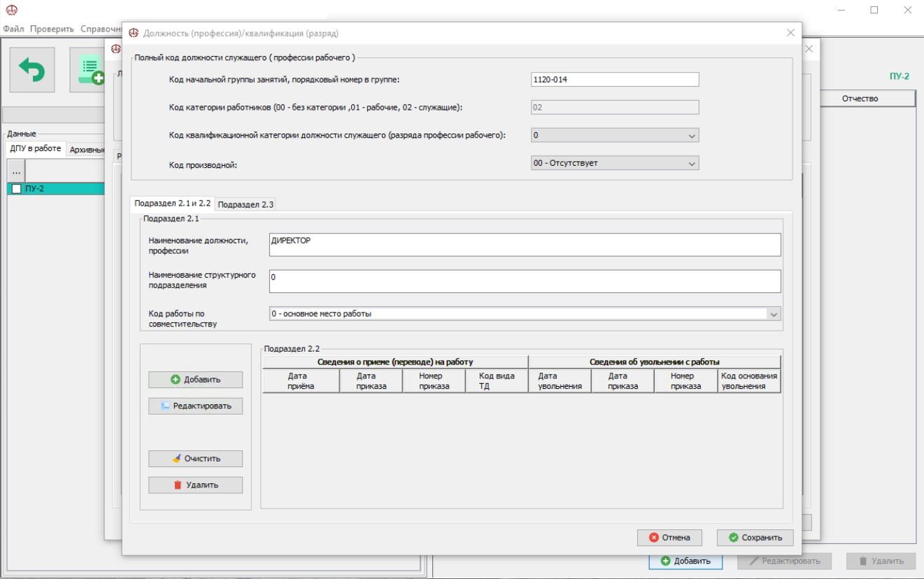Screen dimensions: 924x579
Task: Click the Наименование должности field with ДИРЕКТОР
Action: pos(524,245)
